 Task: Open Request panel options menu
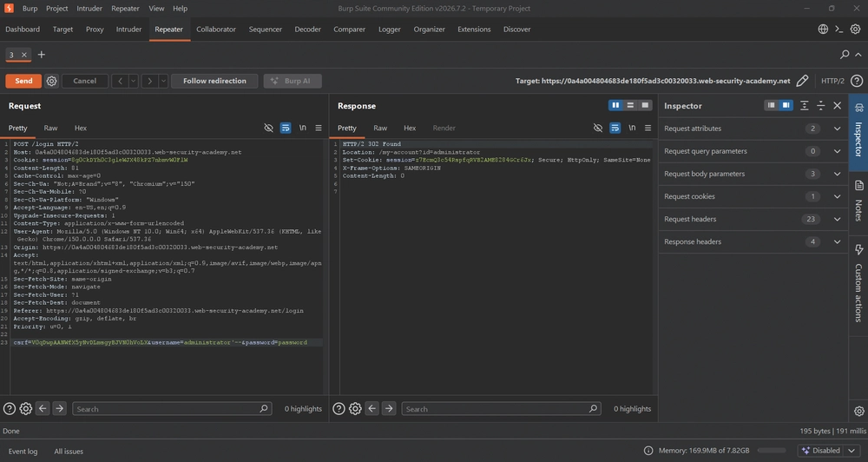[319, 128]
